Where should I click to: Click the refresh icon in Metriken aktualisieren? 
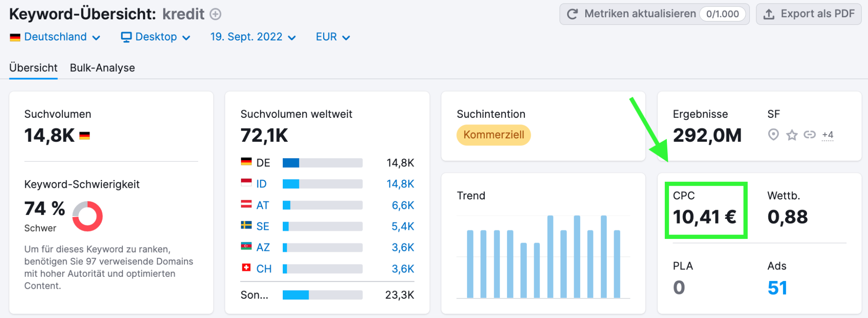(572, 14)
